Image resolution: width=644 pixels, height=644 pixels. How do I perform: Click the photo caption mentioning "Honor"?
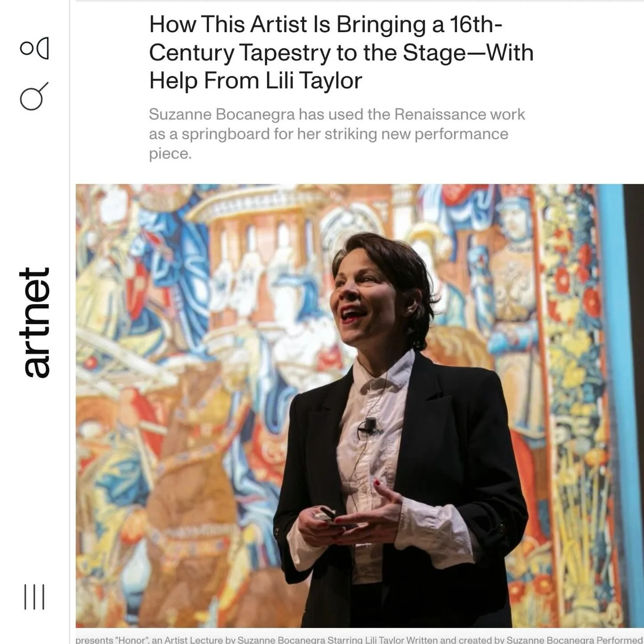(x=360, y=640)
